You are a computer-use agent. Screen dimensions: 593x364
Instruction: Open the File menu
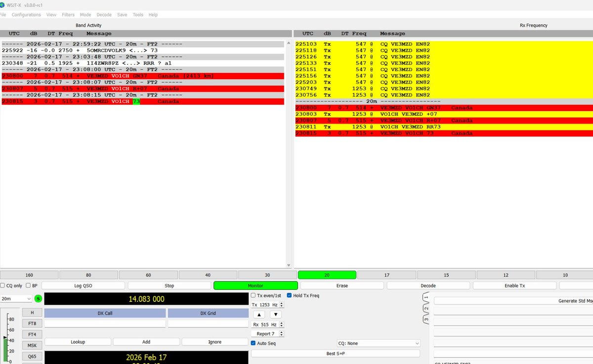[x=3, y=15]
